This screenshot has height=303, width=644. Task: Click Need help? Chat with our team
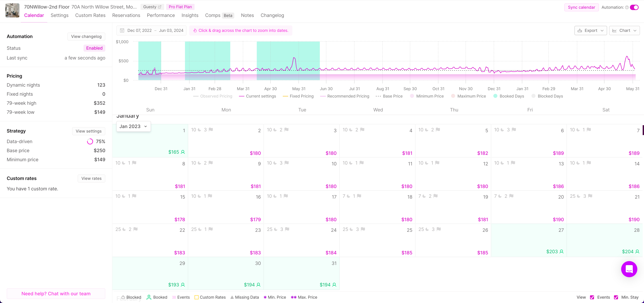(56, 294)
